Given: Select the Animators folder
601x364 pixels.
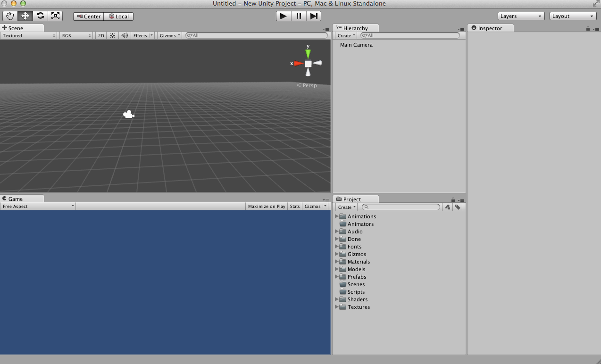Looking at the screenshot, I should tap(357, 224).
